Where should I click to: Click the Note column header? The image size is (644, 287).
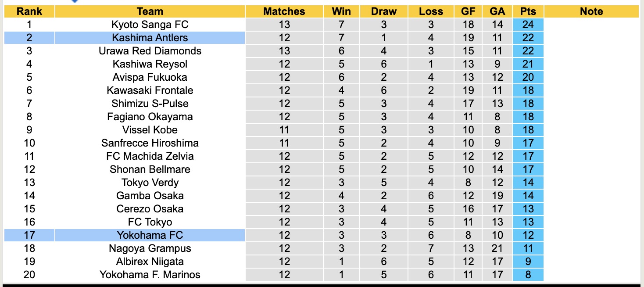(591, 11)
